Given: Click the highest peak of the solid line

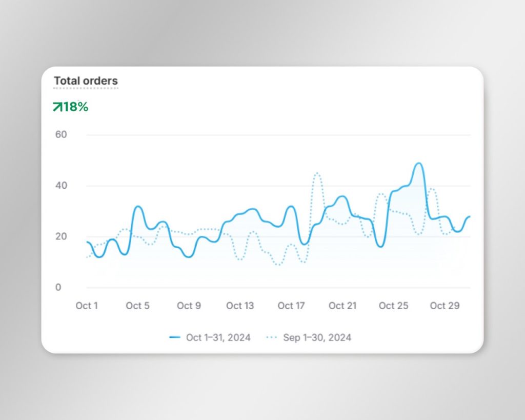Looking at the screenshot, I should [x=419, y=164].
